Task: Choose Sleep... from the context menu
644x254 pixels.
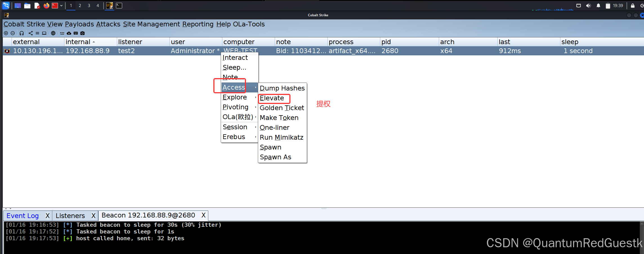Action: (x=240, y=67)
